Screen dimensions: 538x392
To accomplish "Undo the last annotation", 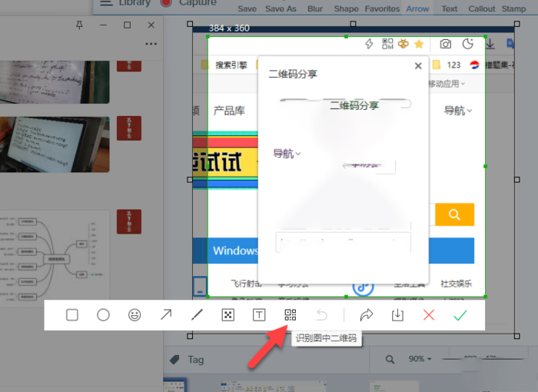I will pyautogui.click(x=321, y=315).
